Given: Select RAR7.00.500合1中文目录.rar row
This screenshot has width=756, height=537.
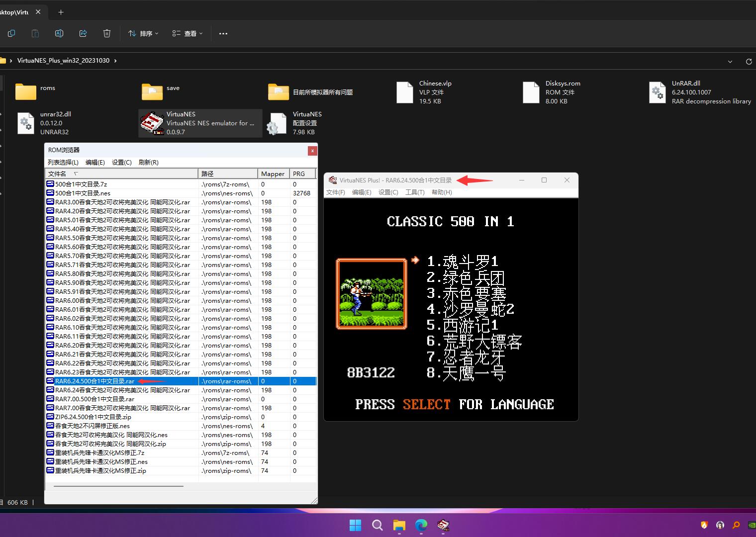Looking at the screenshot, I should [x=181, y=399].
